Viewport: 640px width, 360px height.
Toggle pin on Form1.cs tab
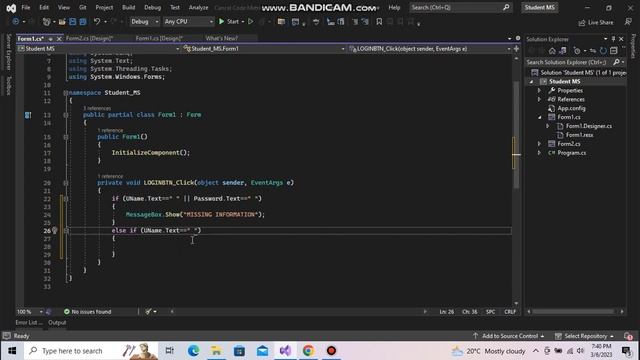coord(51,39)
